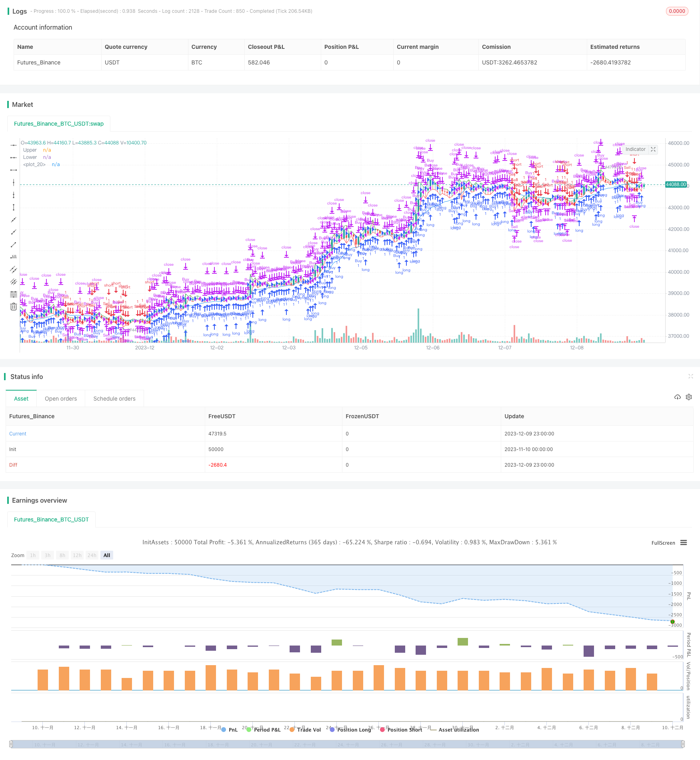Select the parallel channel lines tool
700x760 pixels.
[x=14, y=269]
